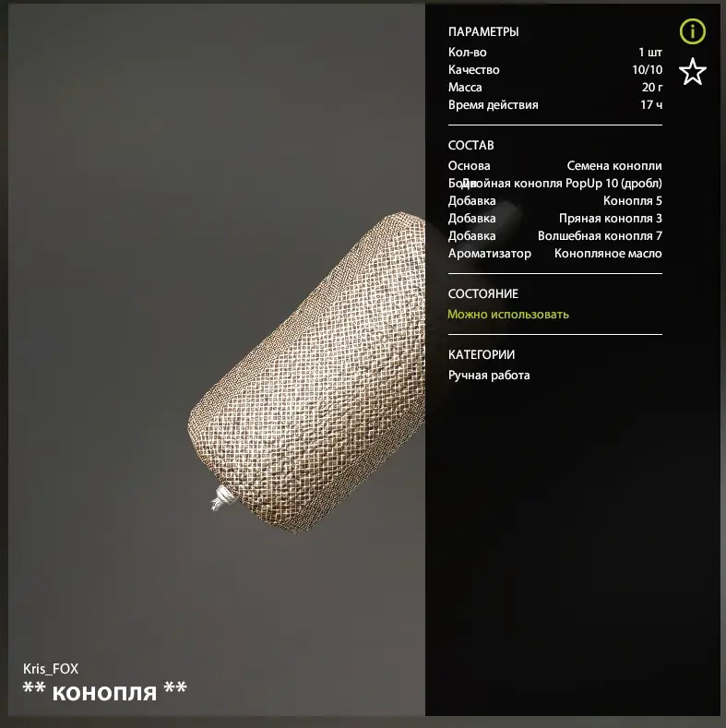Select the Семена конопли base ingredient
The height and width of the screenshot is (728, 726).
pos(614,166)
